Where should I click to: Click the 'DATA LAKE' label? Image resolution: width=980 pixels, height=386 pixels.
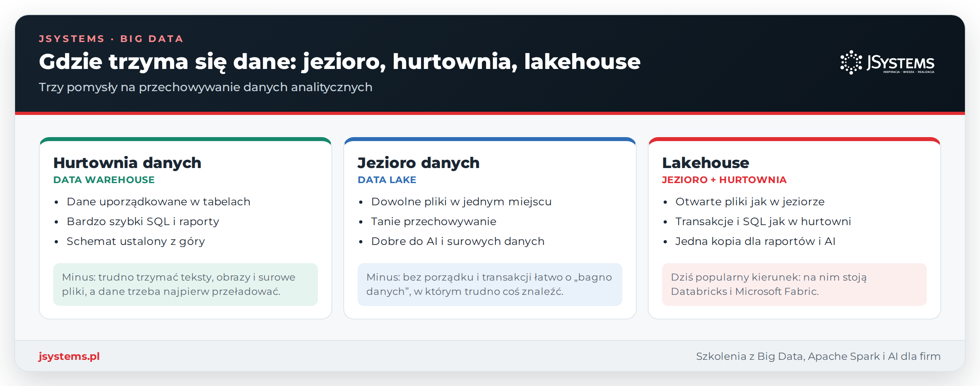(387, 180)
